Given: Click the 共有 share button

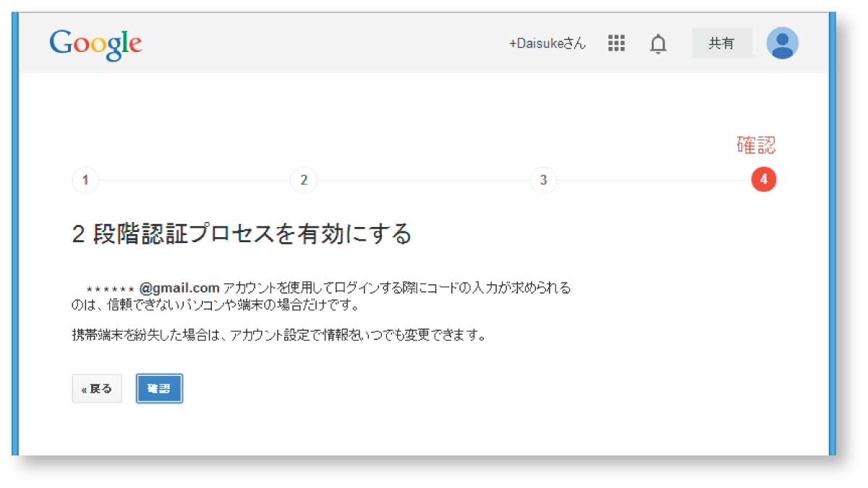Looking at the screenshot, I should click(722, 43).
